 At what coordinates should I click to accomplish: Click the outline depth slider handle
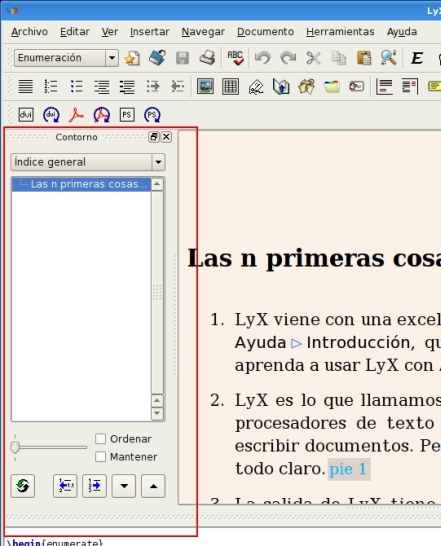click(15, 447)
